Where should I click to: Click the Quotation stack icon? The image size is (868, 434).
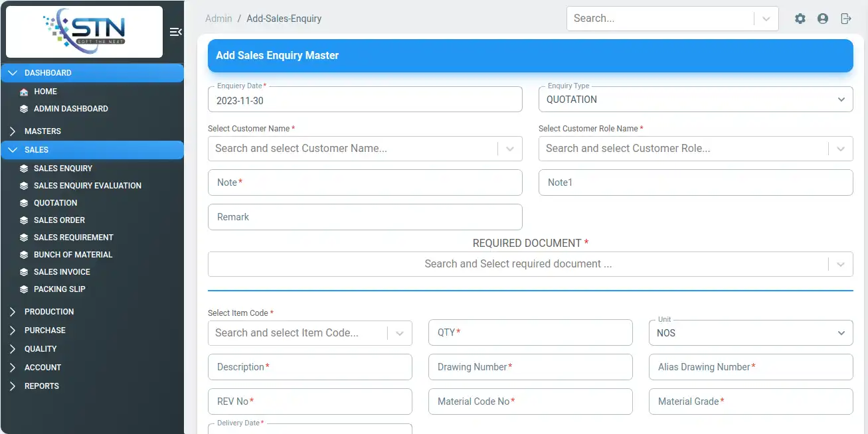24,203
